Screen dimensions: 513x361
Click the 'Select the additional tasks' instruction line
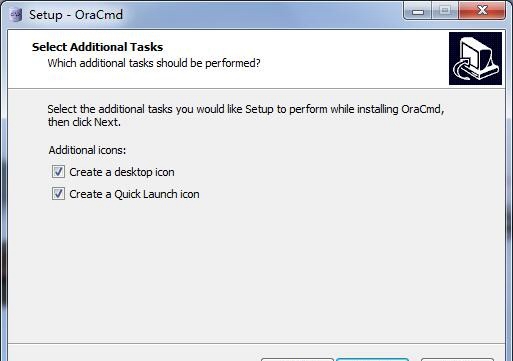coord(246,109)
